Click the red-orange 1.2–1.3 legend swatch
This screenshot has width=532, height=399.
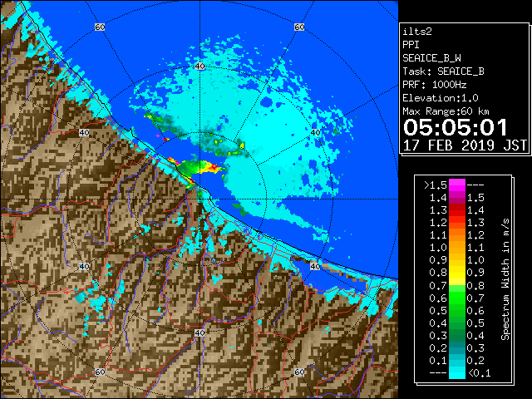456,223
